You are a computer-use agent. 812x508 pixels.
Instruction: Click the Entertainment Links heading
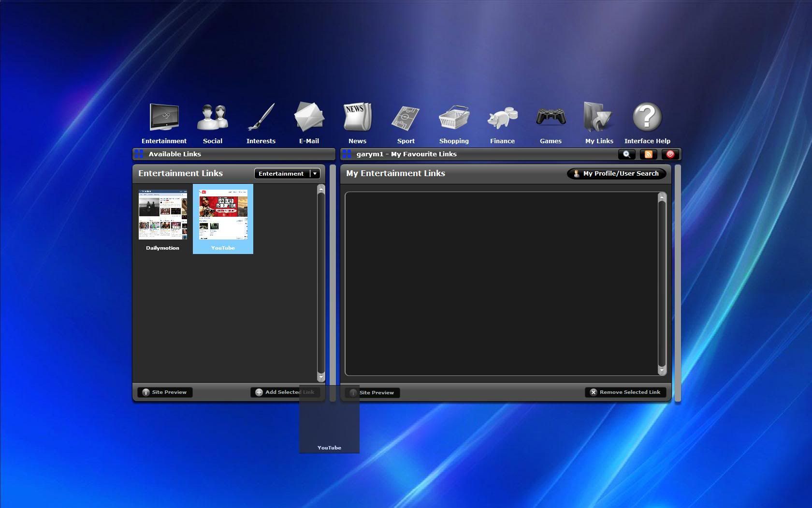coord(180,173)
